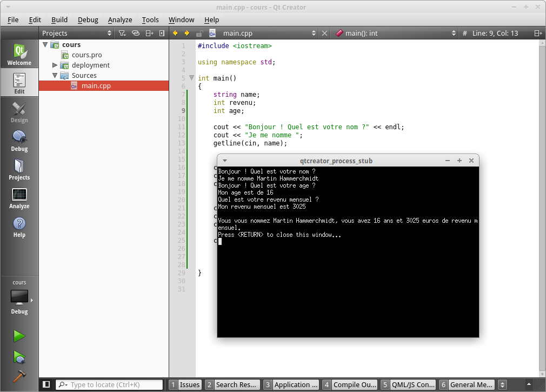
Task: Go back in navigation history
Action: point(175,33)
